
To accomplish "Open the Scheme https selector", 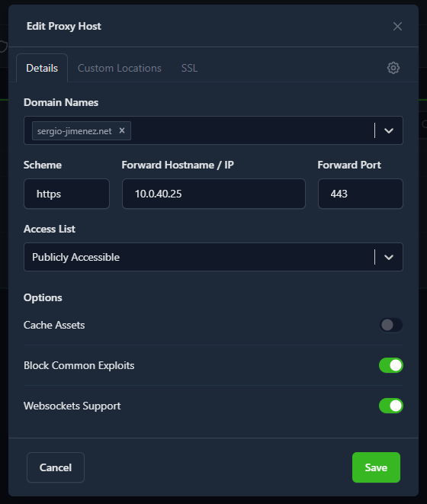I will click(66, 194).
